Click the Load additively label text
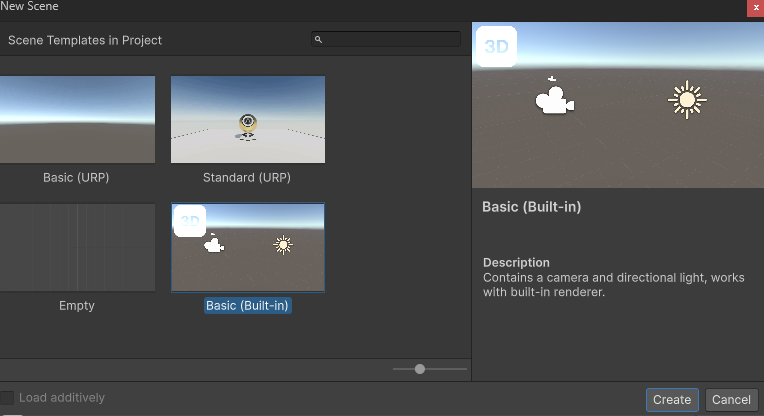The image size is (764, 416). (61, 398)
